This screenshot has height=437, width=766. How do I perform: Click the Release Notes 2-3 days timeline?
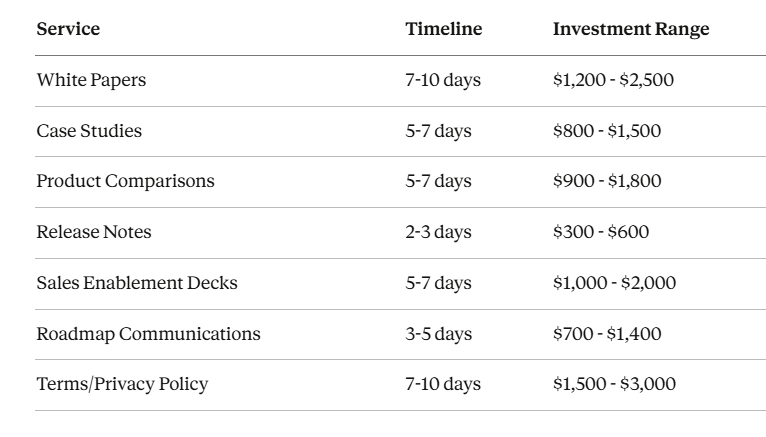pyautogui.click(x=438, y=232)
